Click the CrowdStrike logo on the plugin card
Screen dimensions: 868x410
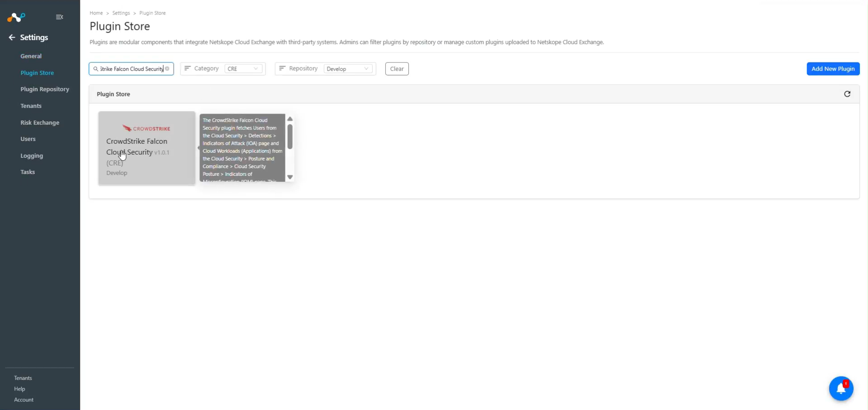(147, 128)
